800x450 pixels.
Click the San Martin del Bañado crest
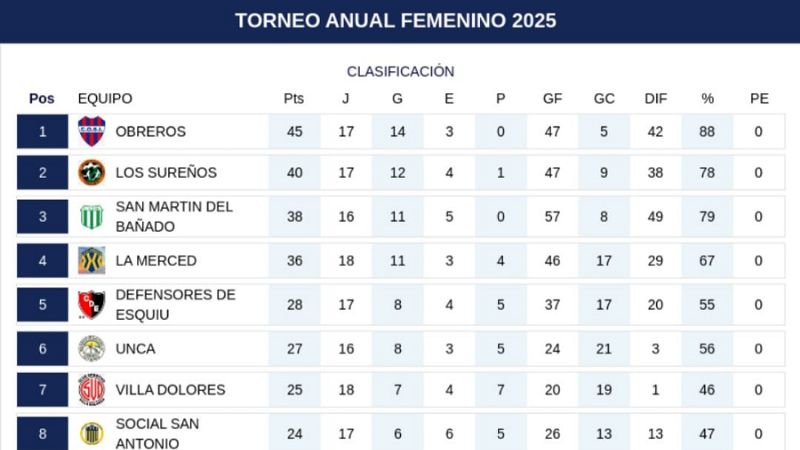(x=92, y=216)
